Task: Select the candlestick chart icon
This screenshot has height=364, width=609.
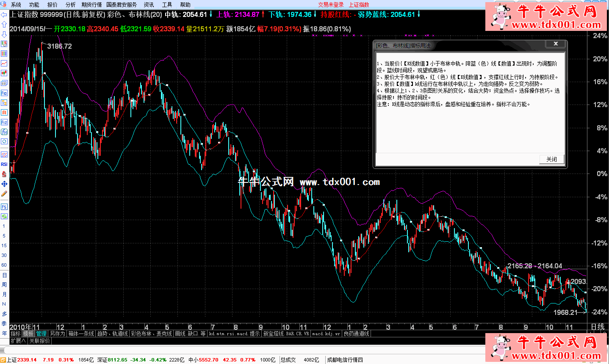Action: coord(4,73)
